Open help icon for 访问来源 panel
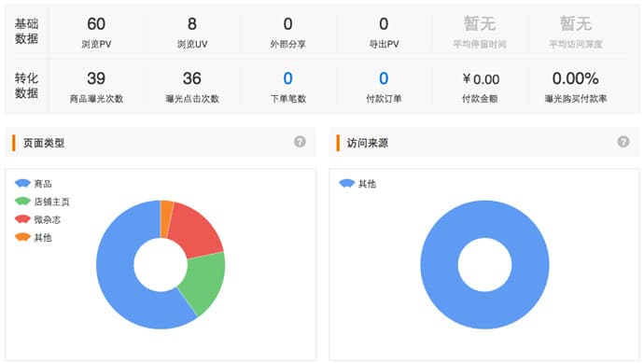 (623, 142)
